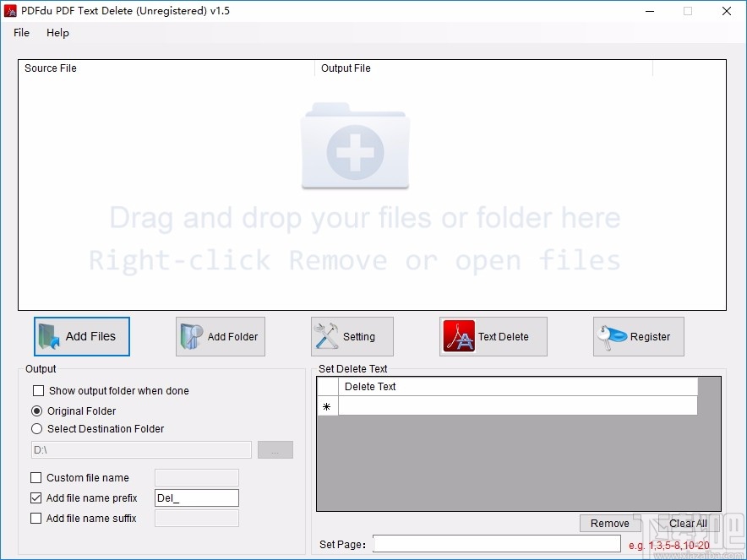Image resolution: width=747 pixels, height=560 pixels.
Task: Click the Set Page input field
Action: (497, 544)
